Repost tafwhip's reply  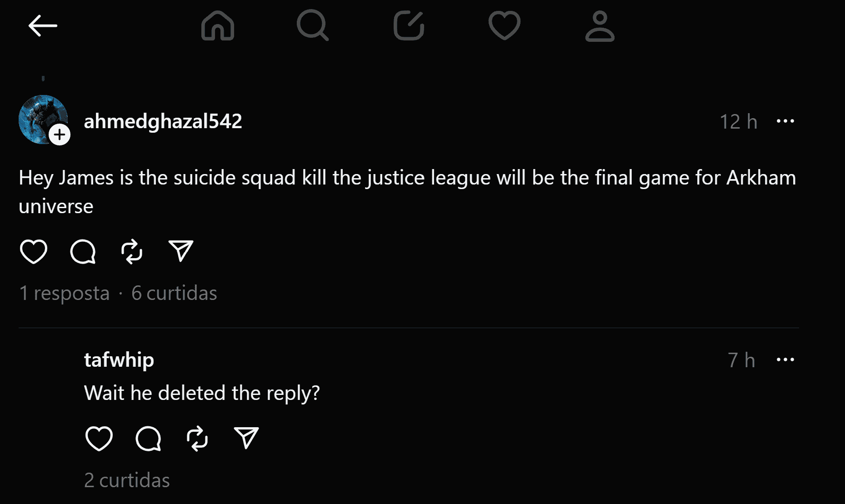click(x=197, y=439)
